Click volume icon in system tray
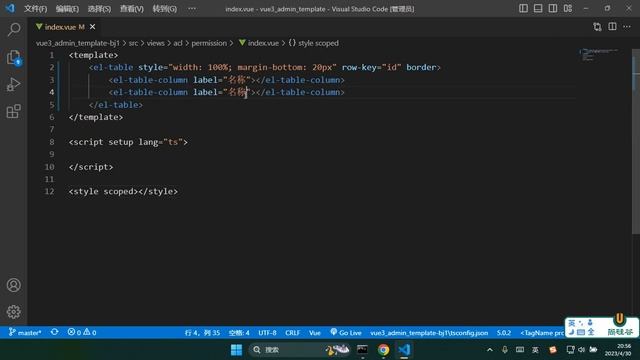The image size is (640, 360). pos(582,350)
